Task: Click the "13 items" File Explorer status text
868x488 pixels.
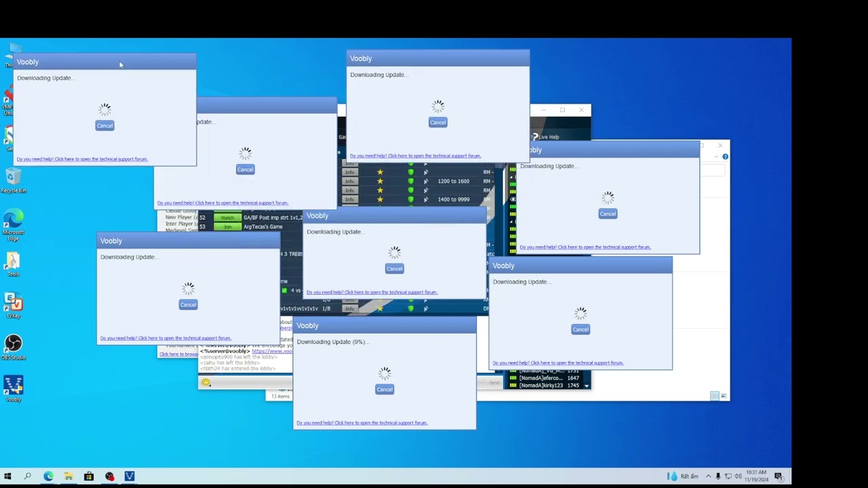Action: tap(281, 396)
